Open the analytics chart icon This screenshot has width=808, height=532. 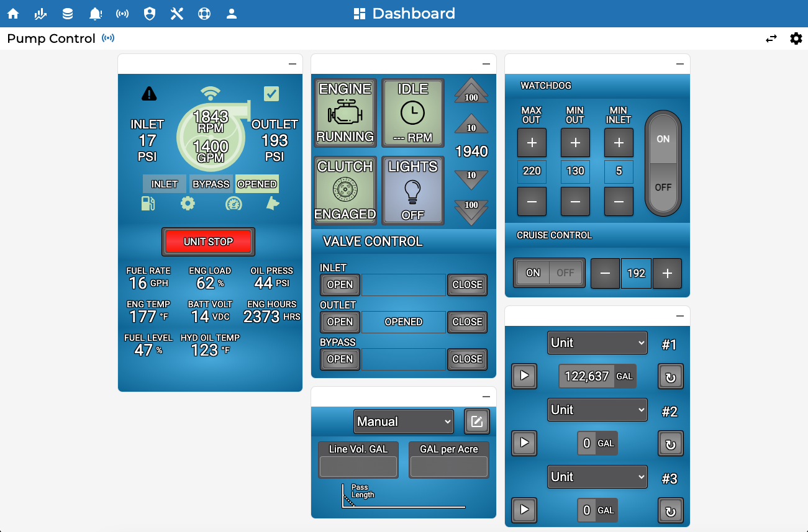[40, 14]
